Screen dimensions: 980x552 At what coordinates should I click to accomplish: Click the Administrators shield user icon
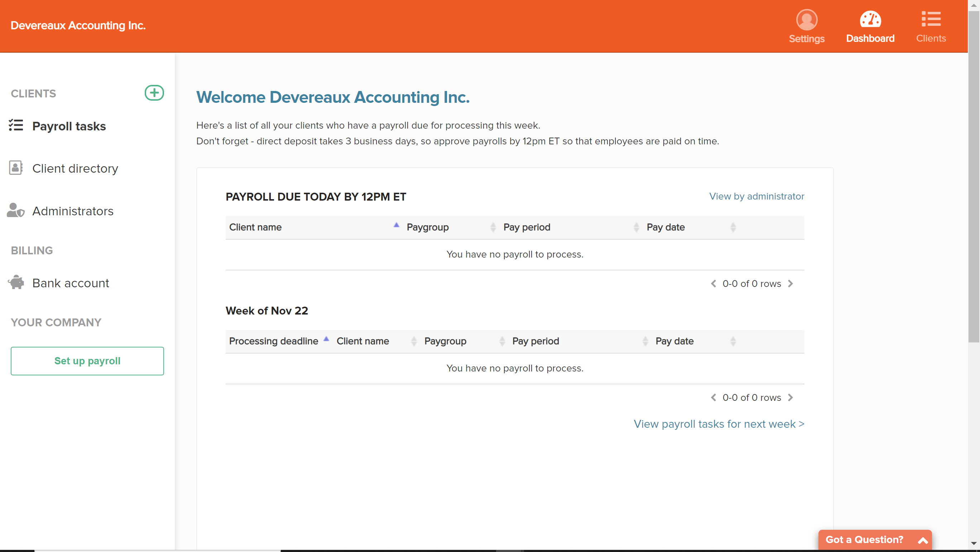point(16,210)
